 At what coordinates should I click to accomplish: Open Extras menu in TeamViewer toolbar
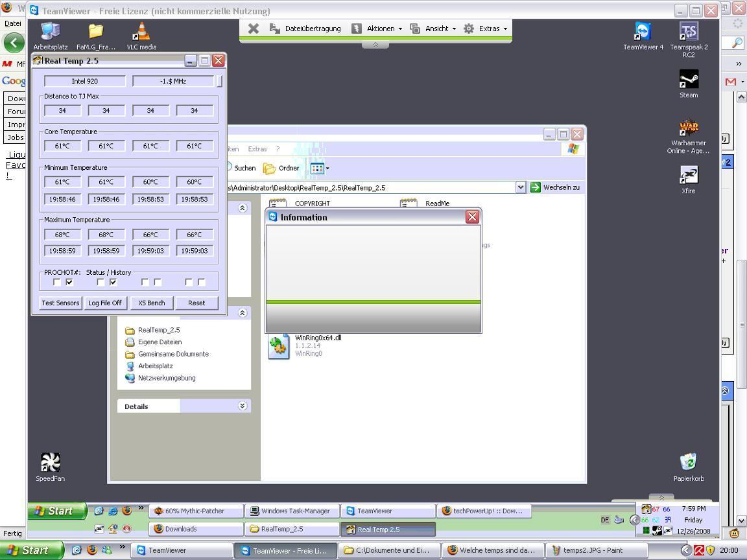point(486,29)
